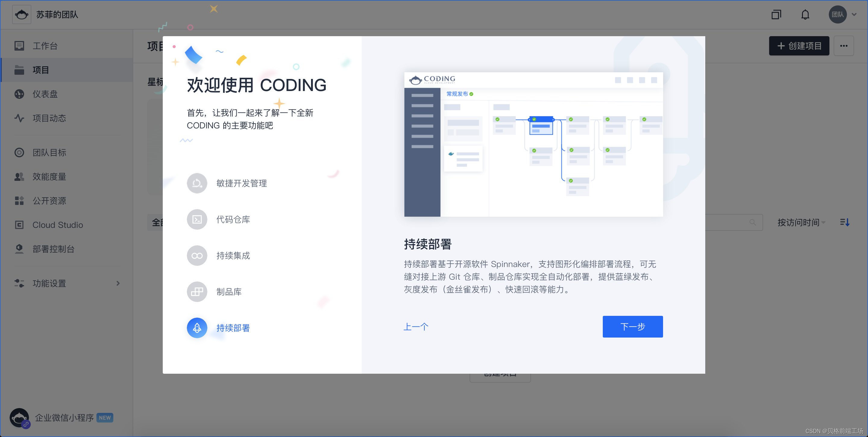This screenshot has height=437, width=868.
Task: Open the 企业微信小程序 link
Action: (x=64, y=418)
